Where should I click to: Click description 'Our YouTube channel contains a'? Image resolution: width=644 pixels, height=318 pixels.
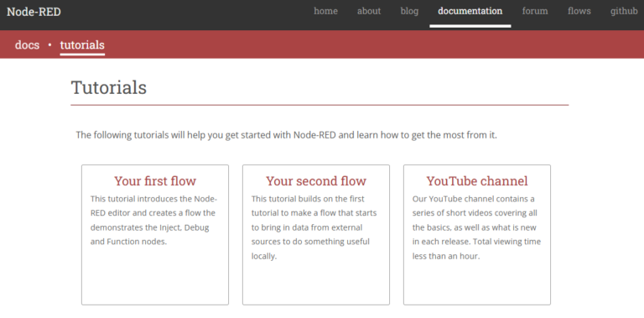click(x=476, y=227)
